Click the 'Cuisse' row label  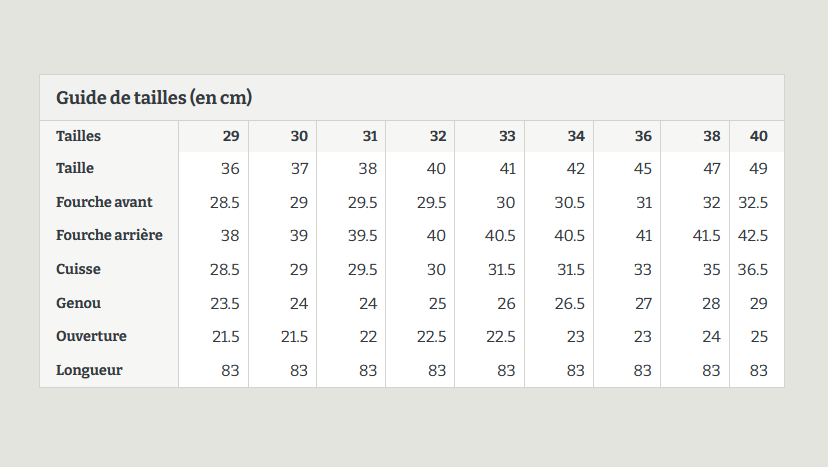(x=78, y=269)
